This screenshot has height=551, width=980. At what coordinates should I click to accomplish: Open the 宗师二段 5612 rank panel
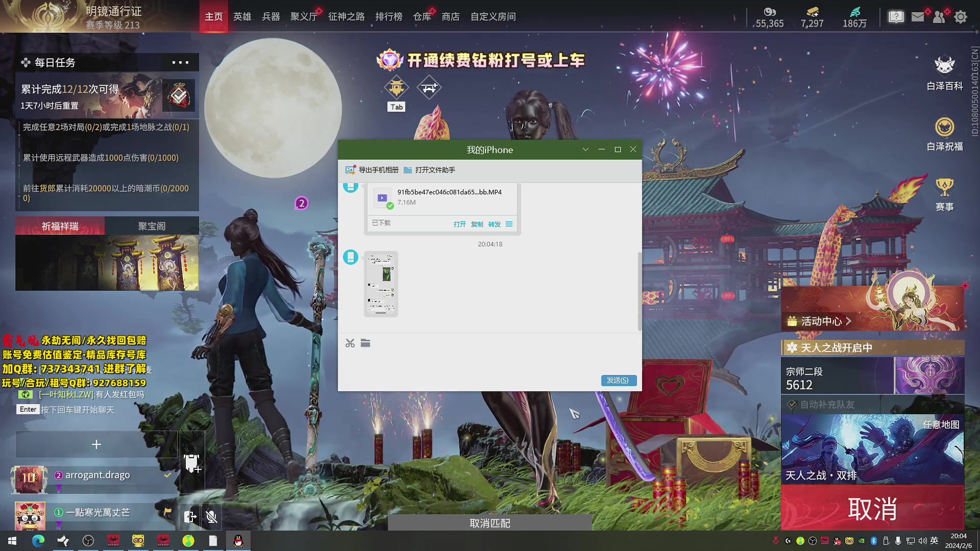coord(873,375)
